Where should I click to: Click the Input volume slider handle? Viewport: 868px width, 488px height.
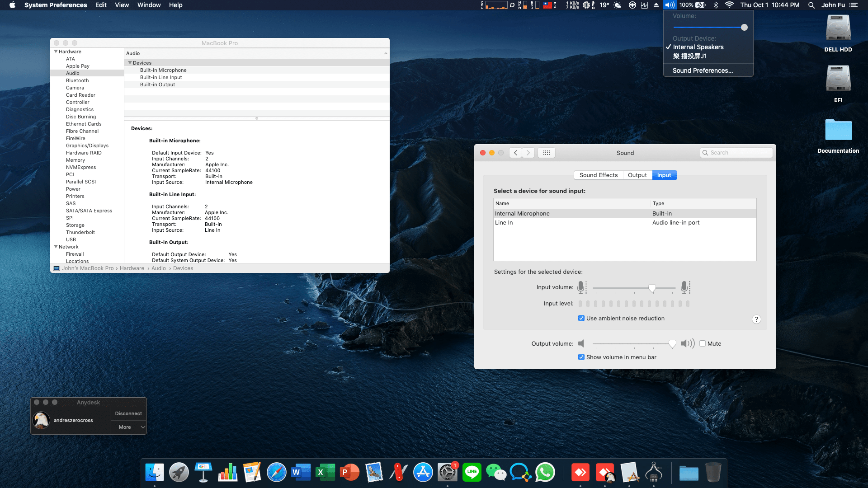click(x=651, y=287)
